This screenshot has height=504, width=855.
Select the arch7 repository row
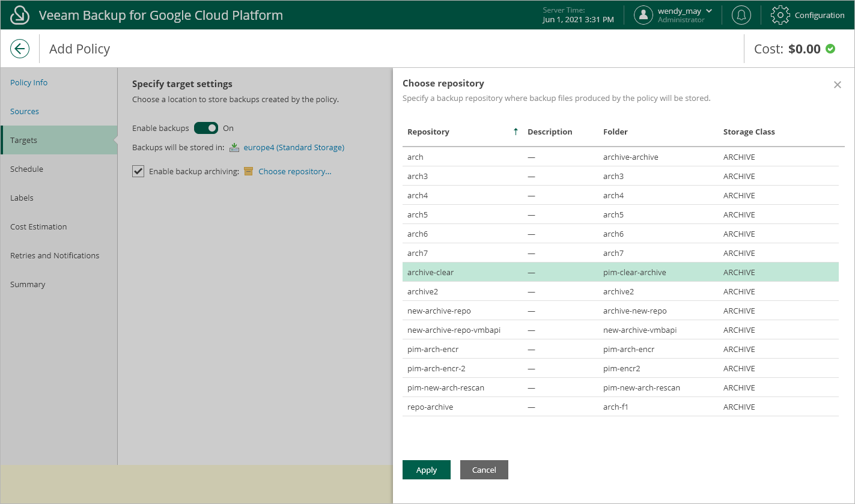coord(621,253)
